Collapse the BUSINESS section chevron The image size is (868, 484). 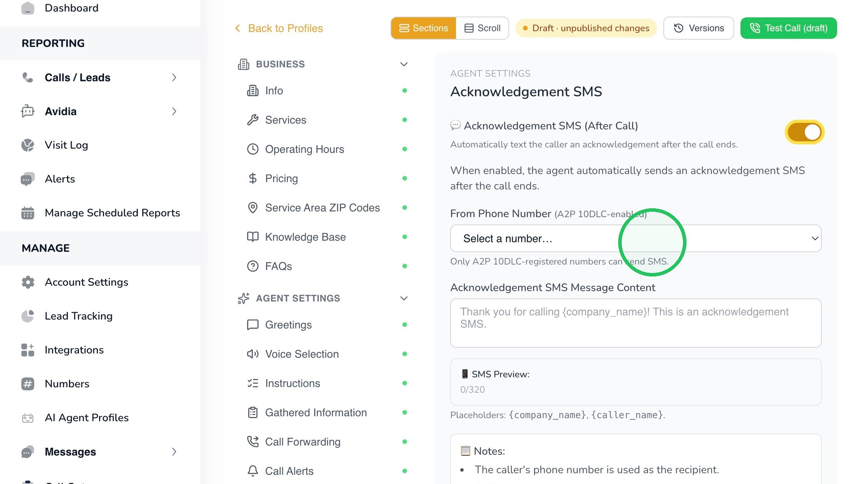[x=404, y=64]
